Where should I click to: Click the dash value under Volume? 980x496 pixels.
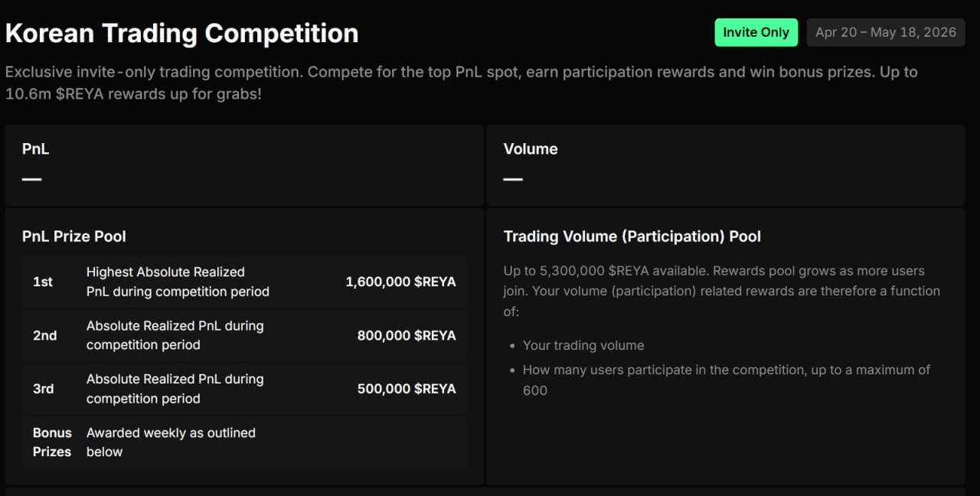tap(512, 179)
